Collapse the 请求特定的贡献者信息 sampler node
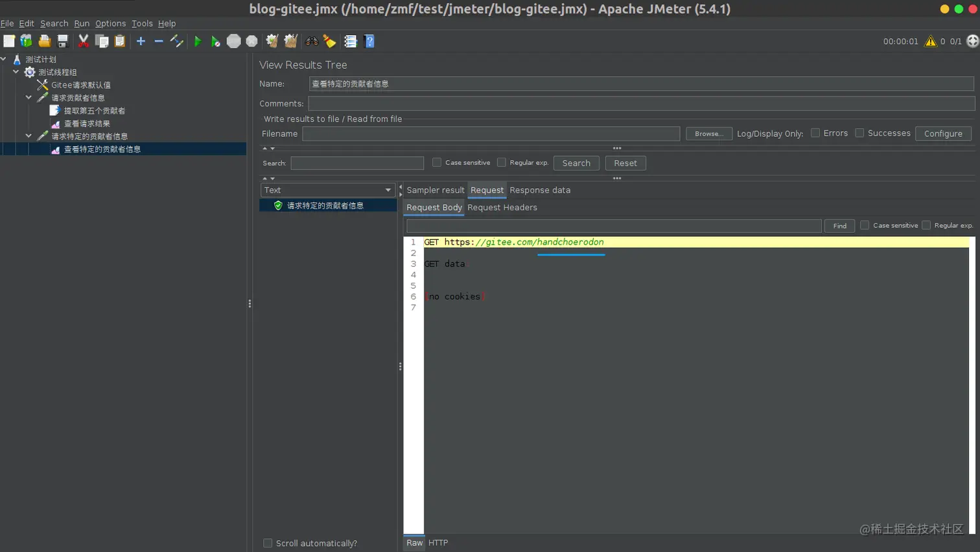 (x=29, y=136)
